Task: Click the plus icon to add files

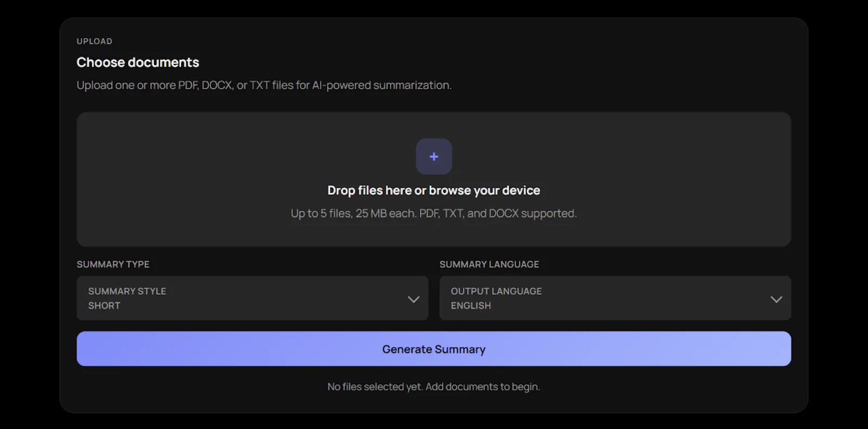Action: tap(434, 156)
